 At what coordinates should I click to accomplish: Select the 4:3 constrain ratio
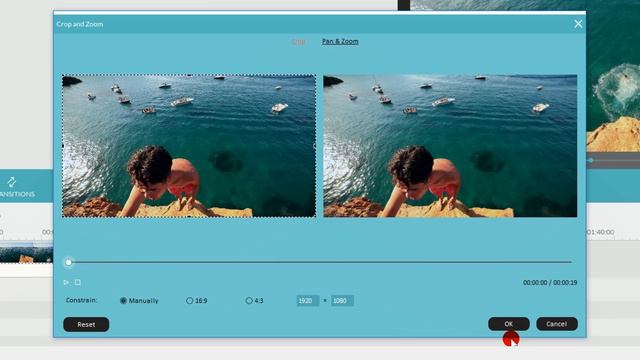tap(254, 301)
